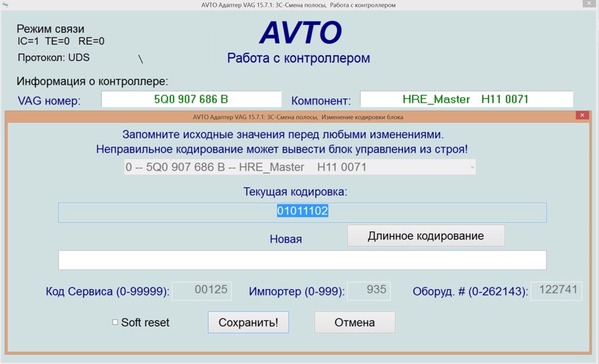Close the main Работа с контроллером window
This screenshot has width=599, height=364.
(x=589, y=3)
